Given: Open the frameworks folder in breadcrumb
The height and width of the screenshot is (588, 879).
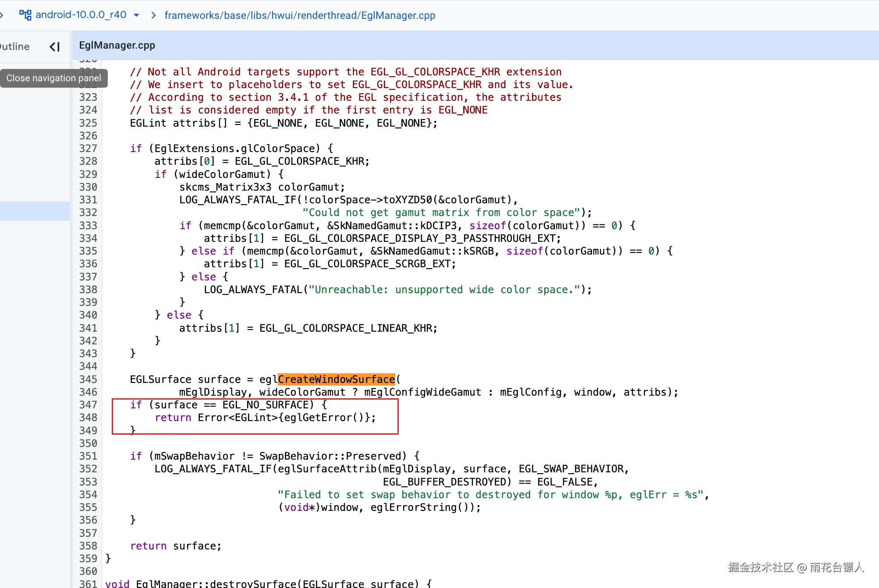Looking at the screenshot, I should coord(192,15).
